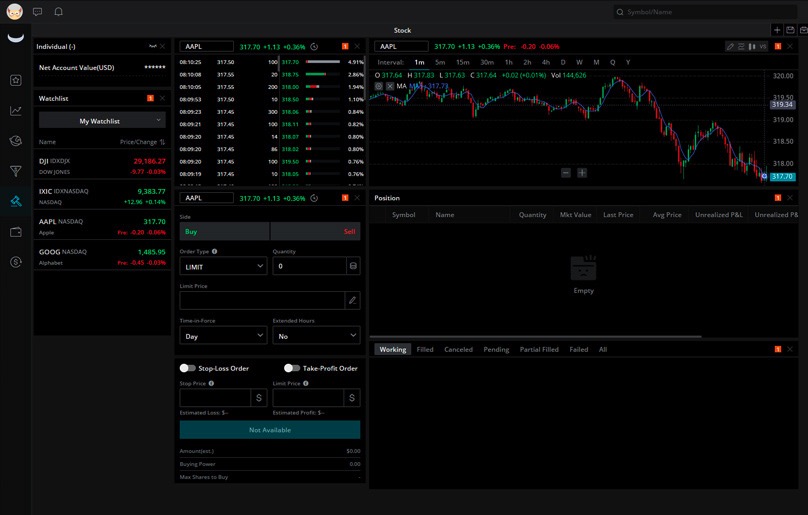Viewport: 808px width, 515px height.
Task: Click the VS compare chart icon
Action: point(763,46)
